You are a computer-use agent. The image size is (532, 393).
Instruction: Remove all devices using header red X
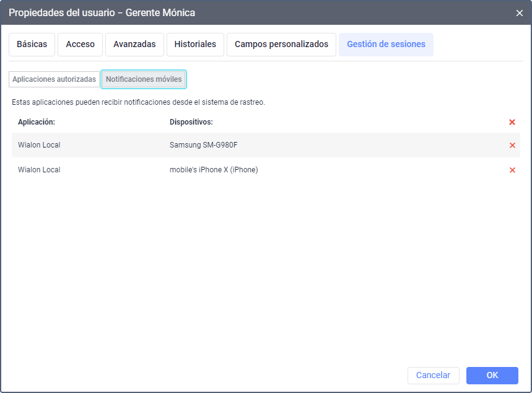[x=512, y=122]
